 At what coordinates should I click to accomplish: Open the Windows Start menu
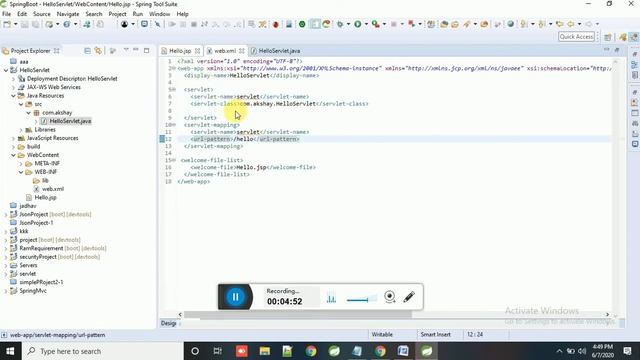click(x=10, y=351)
